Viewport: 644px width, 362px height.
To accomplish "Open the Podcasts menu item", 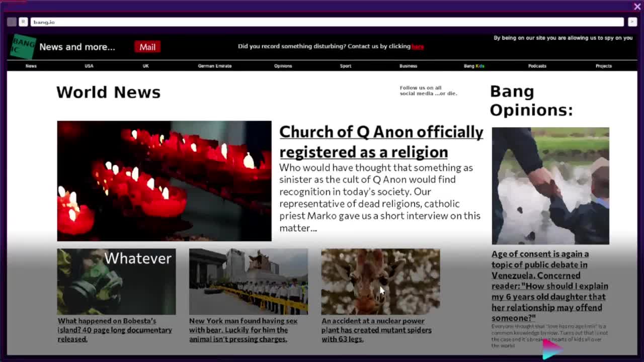I will (x=537, y=66).
